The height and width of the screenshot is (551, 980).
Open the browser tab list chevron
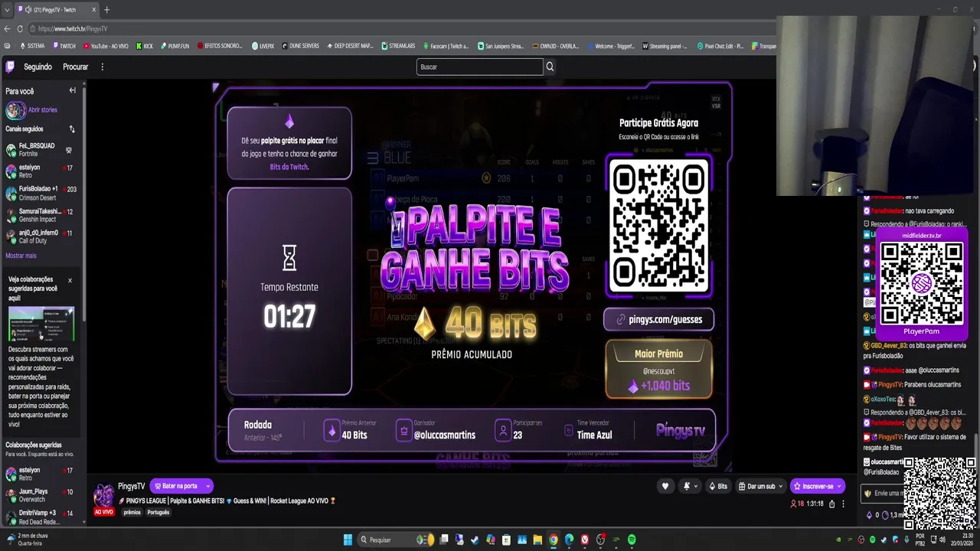click(x=7, y=9)
